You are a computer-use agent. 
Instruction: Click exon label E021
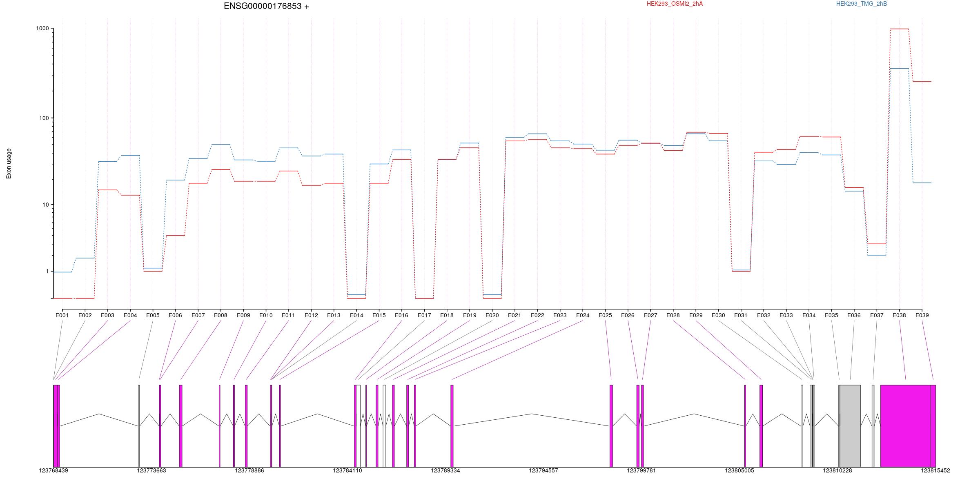coord(514,315)
